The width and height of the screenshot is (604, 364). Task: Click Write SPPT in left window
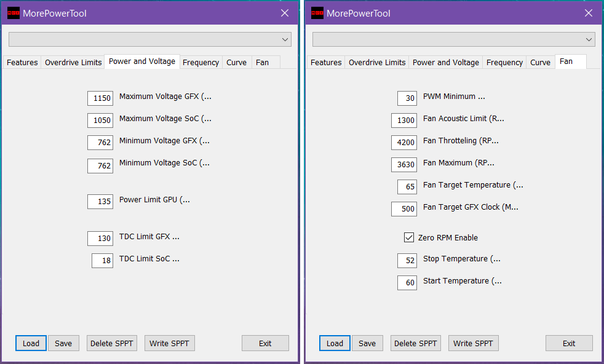(x=170, y=343)
